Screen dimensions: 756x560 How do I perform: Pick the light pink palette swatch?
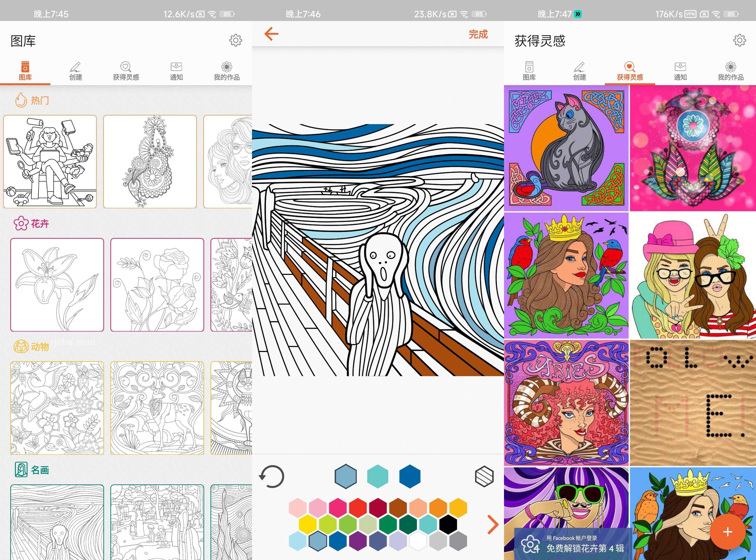[297, 508]
